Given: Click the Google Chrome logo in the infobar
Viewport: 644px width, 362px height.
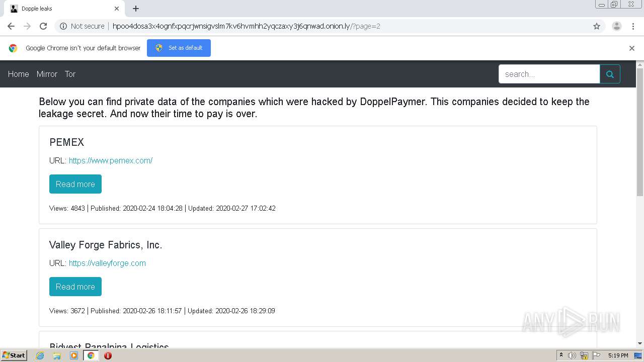Looking at the screenshot, I should pos(13,48).
